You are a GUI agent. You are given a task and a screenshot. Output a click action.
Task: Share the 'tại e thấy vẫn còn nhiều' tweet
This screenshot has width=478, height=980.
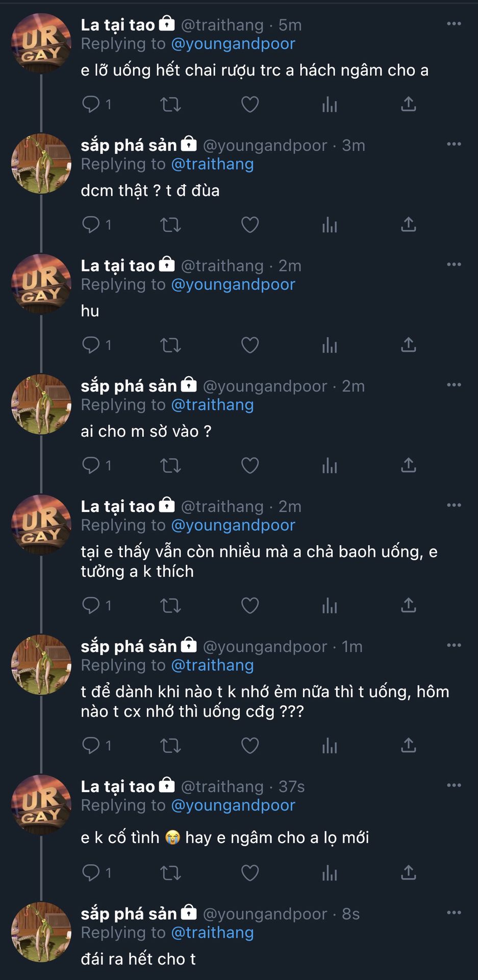[409, 605]
